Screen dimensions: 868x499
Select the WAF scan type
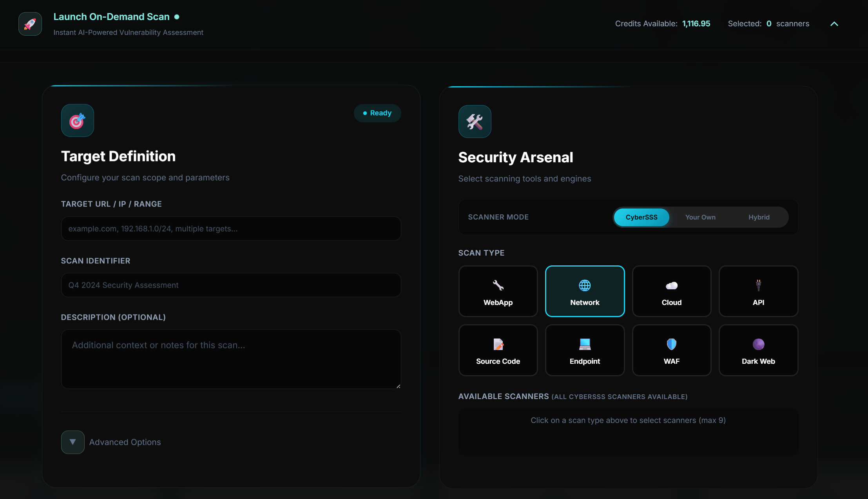pos(672,350)
